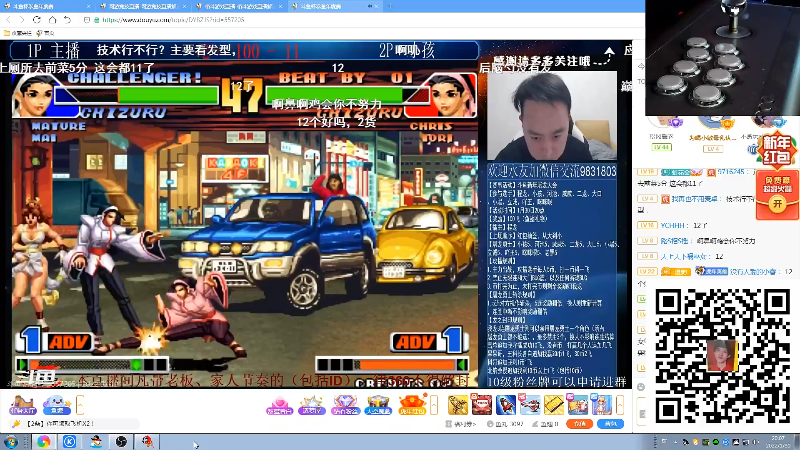Click the LV22 user's name in chat

[753, 271]
